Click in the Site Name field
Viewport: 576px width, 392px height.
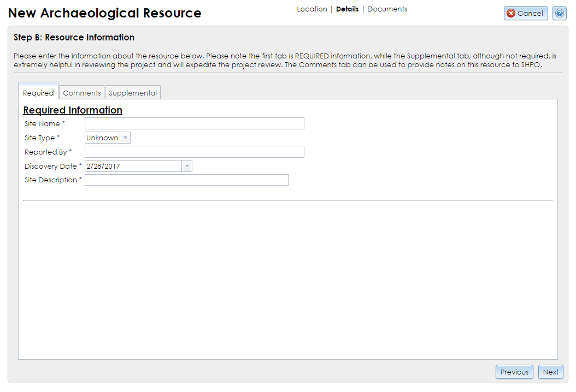pyautogui.click(x=194, y=123)
